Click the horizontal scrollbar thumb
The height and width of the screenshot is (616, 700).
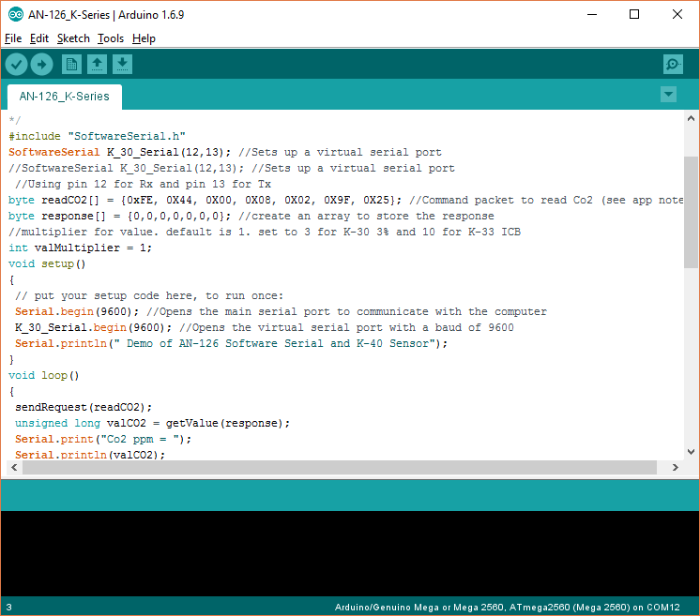pyautogui.click(x=340, y=467)
